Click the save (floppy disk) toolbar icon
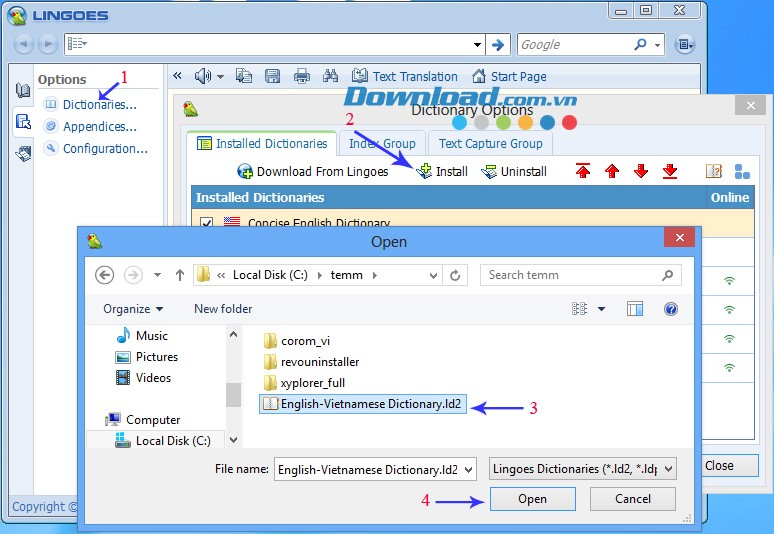The height and width of the screenshot is (534, 774). click(x=272, y=76)
